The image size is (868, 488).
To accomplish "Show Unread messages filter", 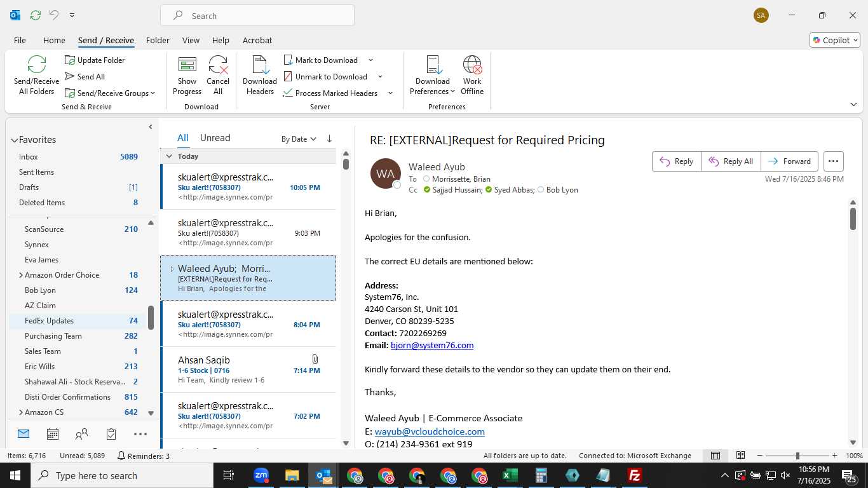I will 215,138.
